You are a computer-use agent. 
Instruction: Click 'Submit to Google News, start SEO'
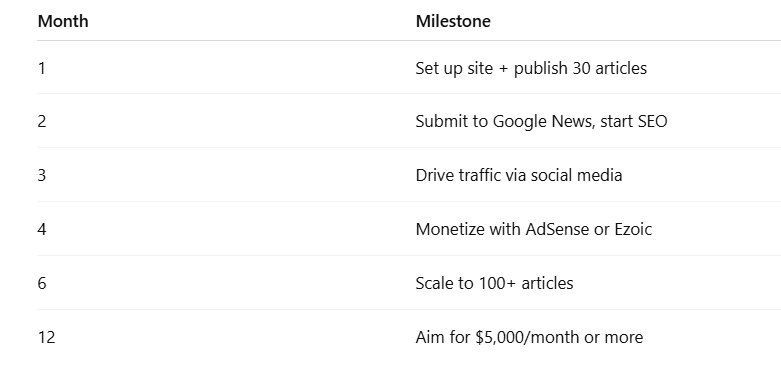(541, 122)
